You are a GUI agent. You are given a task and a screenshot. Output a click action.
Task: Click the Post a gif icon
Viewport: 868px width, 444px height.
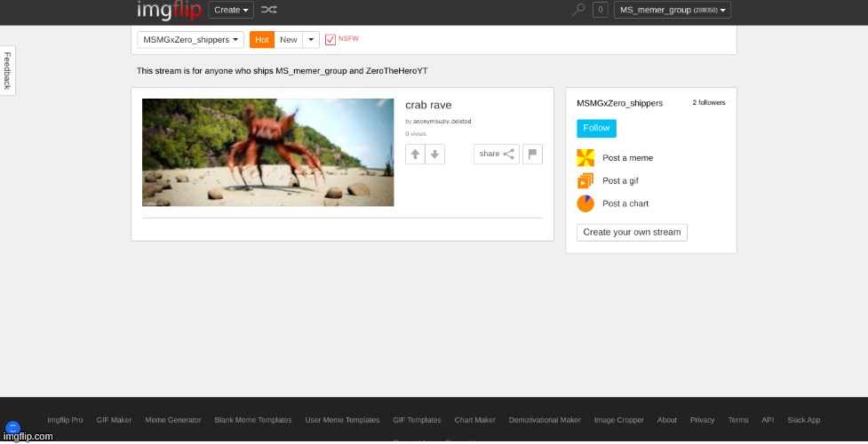(x=585, y=181)
